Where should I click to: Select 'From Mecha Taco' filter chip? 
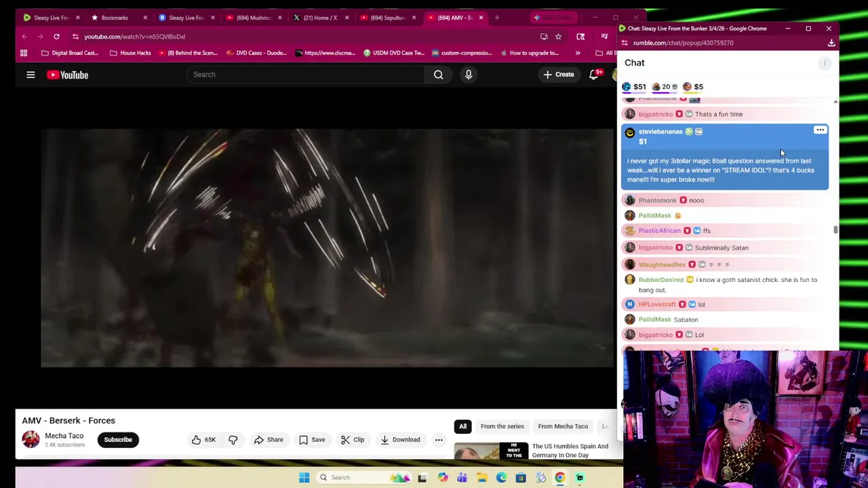pyautogui.click(x=563, y=426)
